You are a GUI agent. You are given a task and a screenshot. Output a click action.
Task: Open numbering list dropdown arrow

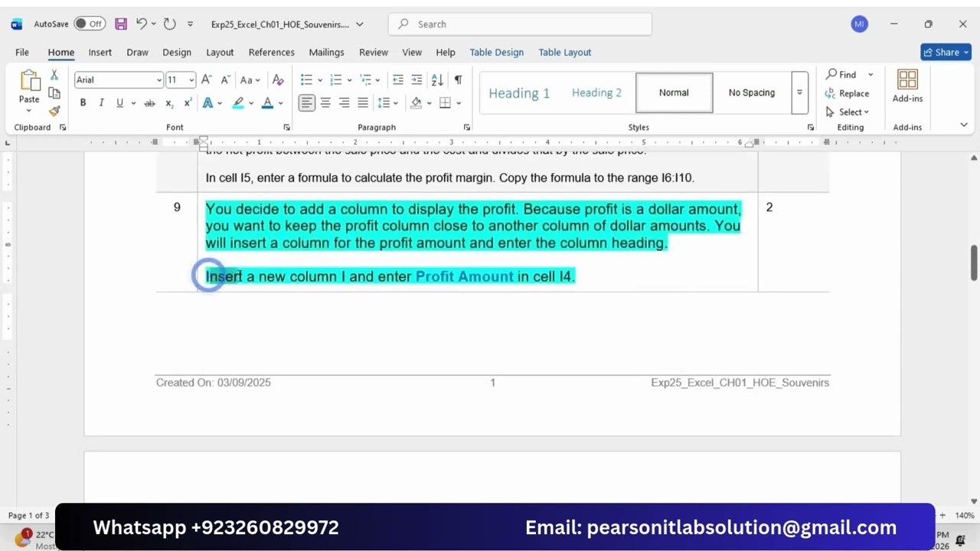click(x=349, y=80)
